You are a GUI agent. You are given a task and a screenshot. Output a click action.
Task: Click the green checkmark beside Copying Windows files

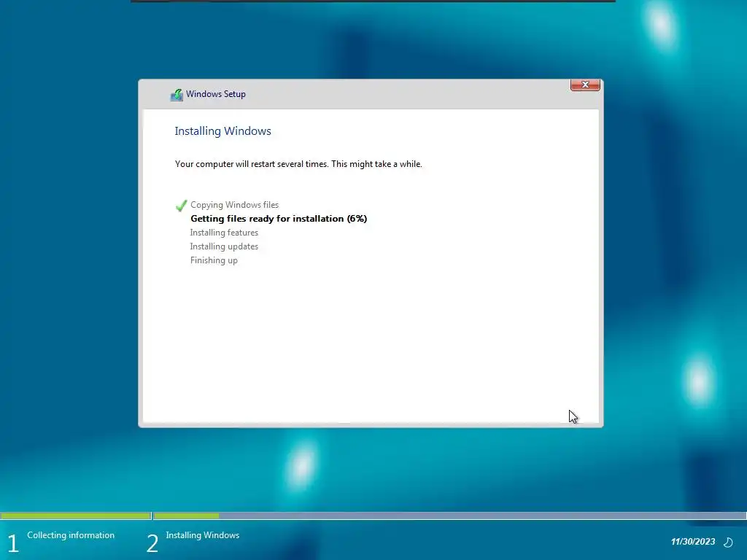(181, 205)
